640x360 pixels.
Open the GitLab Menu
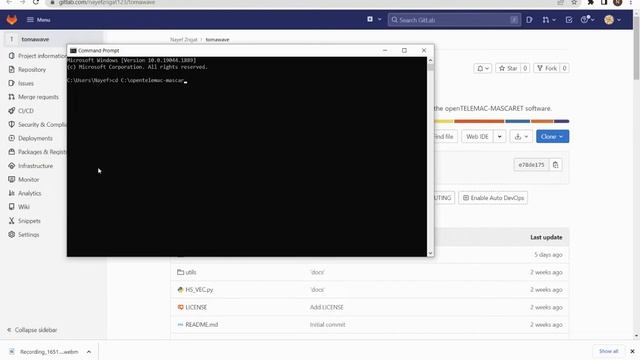(x=38, y=20)
